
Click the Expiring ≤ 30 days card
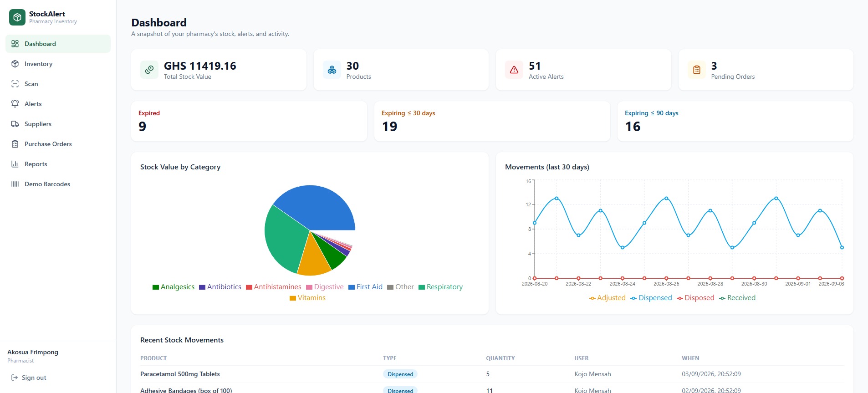pos(492,121)
